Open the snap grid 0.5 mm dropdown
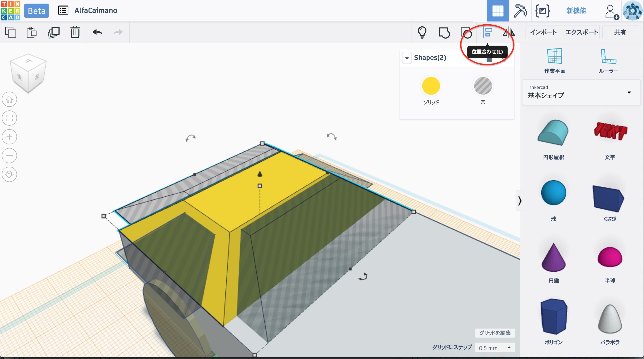The width and height of the screenshot is (644, 359). click(494, 348)
